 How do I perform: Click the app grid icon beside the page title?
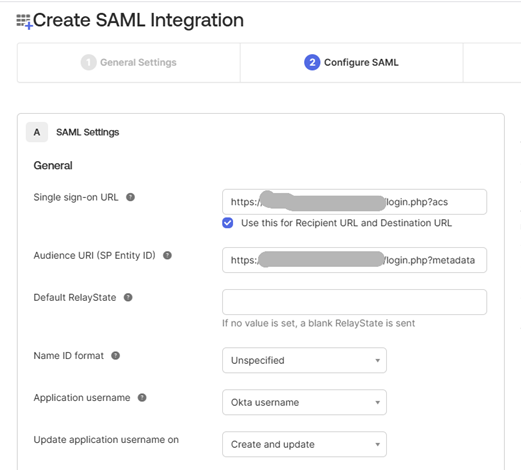[24, 21]
